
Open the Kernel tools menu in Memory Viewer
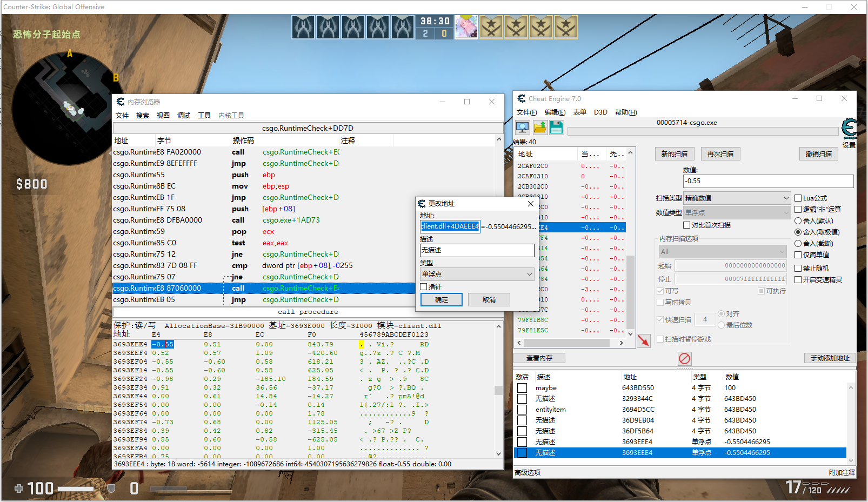point(231,116)
